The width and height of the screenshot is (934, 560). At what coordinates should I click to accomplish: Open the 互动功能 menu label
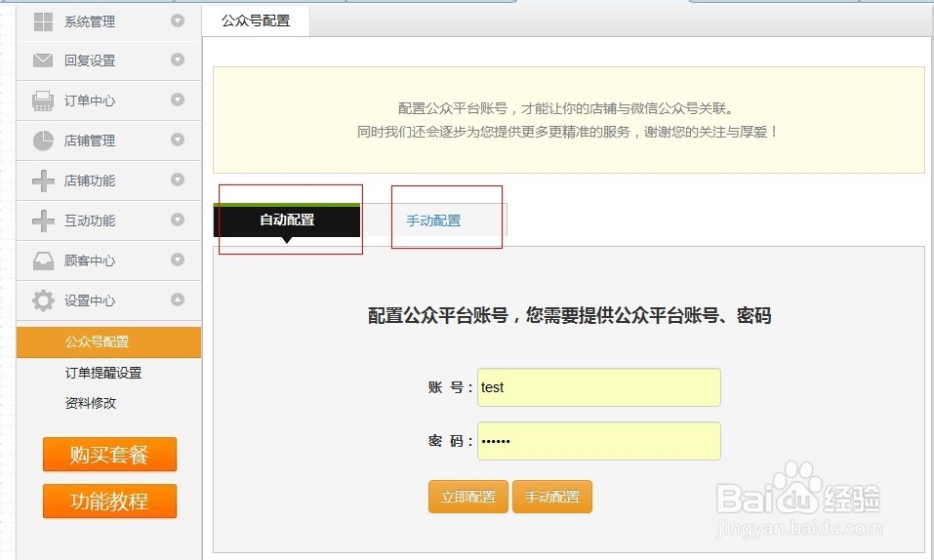[90, 220]
